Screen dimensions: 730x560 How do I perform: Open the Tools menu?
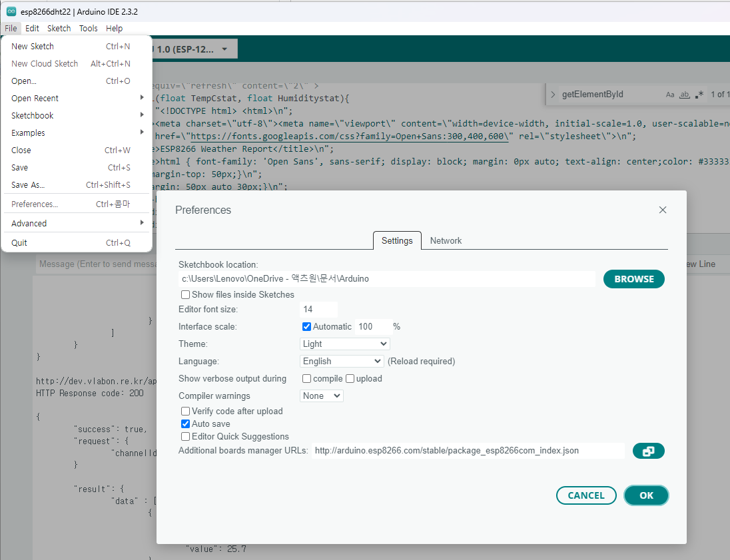coord(89,29)
